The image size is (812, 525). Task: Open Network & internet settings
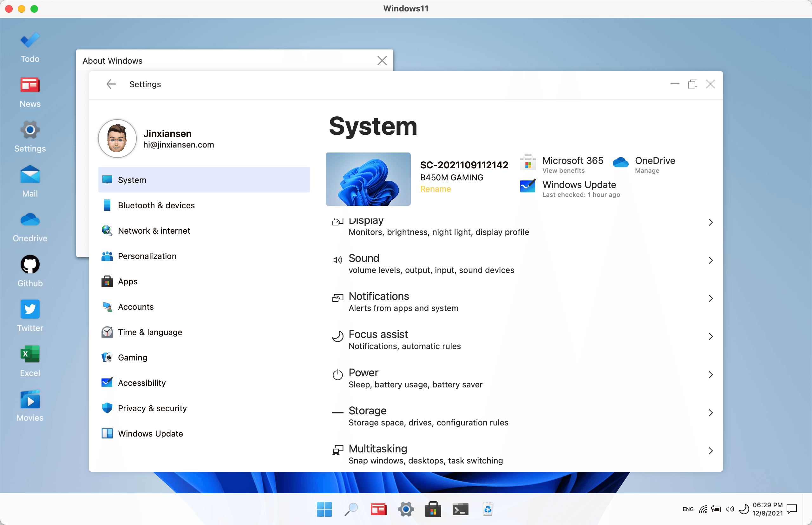204,230
